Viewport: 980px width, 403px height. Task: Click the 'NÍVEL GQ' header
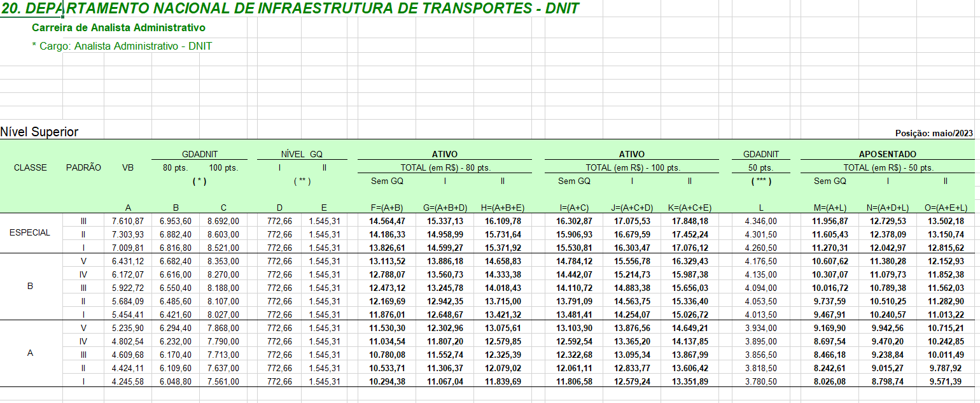302,154
